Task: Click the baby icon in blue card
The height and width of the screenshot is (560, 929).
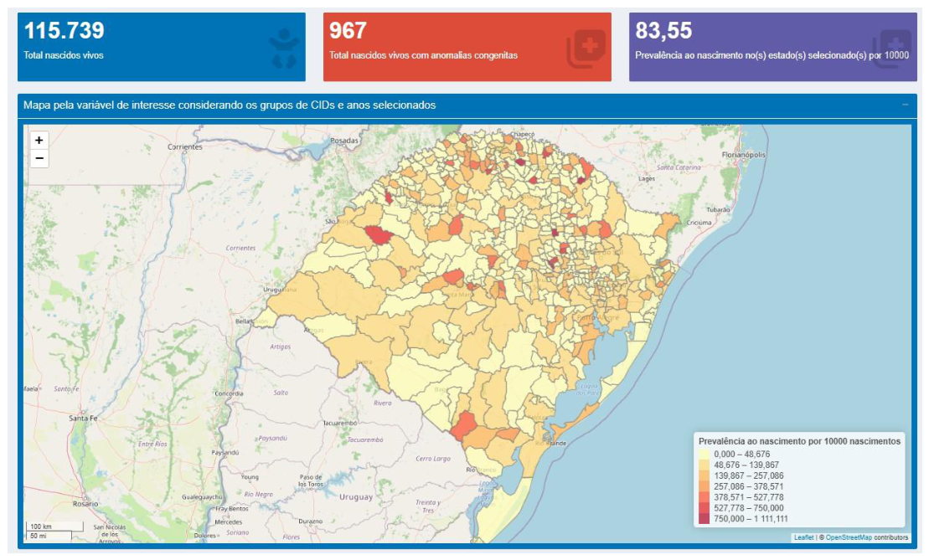Action: (284, 48)
